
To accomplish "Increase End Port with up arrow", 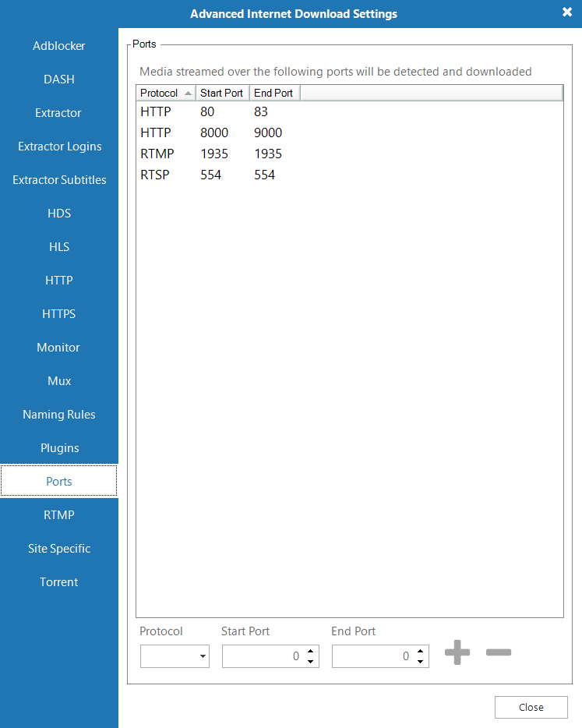I will pos(420,651).
